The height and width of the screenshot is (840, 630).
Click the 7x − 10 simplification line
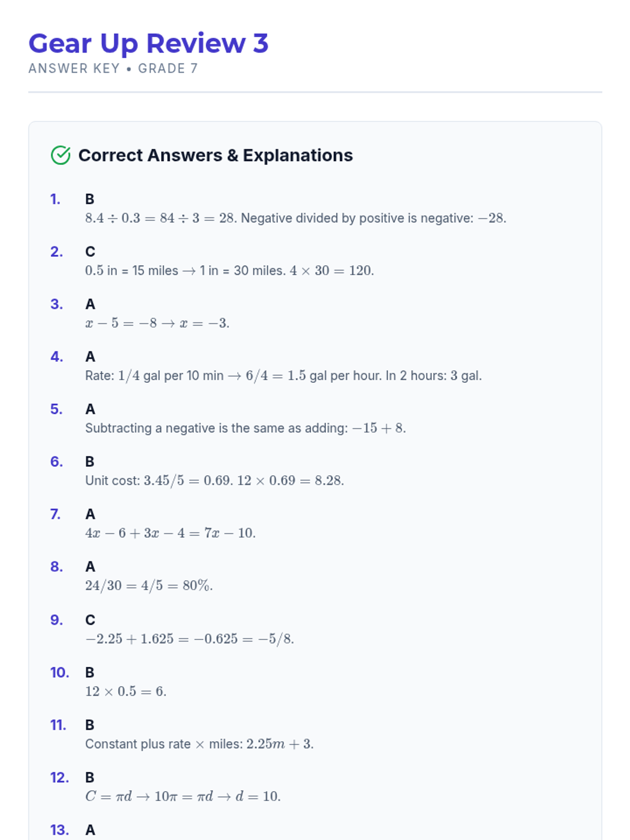coord(170,533)
